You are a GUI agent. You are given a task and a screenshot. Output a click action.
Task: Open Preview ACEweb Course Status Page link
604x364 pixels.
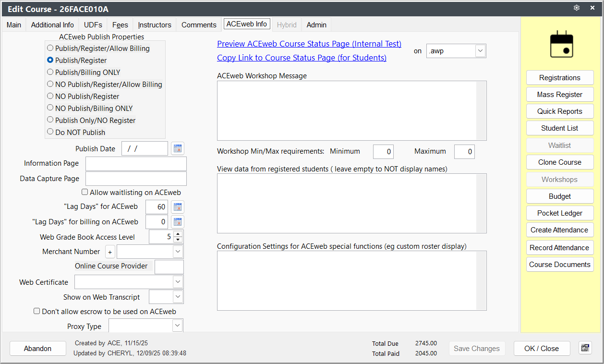[309, 44]
